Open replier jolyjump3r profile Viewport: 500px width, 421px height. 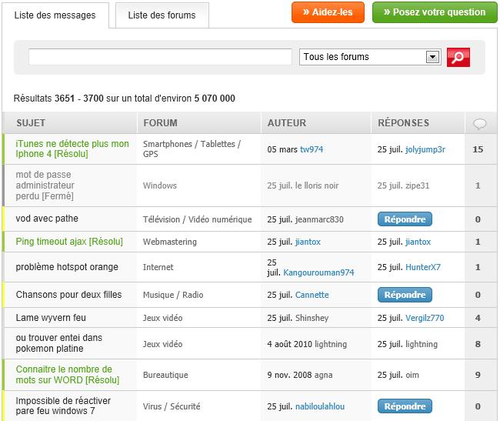(425, 149)
